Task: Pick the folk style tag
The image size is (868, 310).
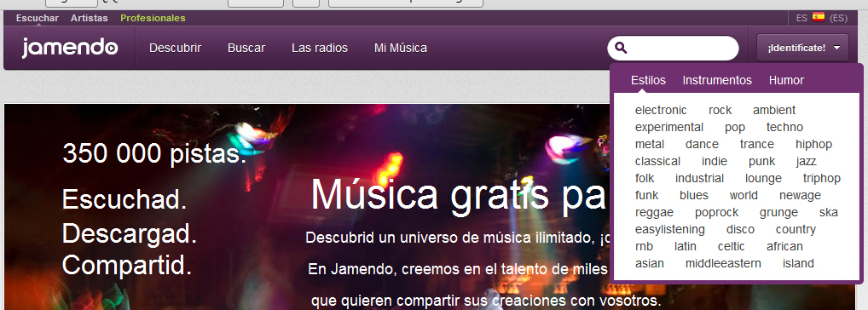Action: click(645, 178)
